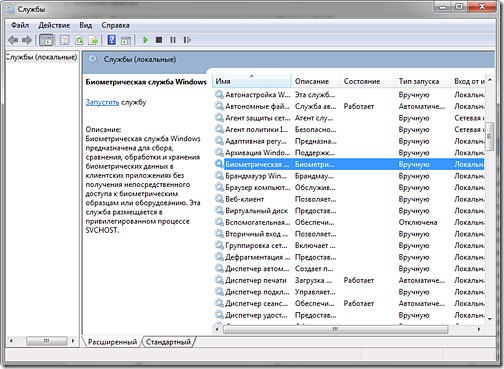Click vertical scrollbar up arrow in list
The height and width of the screenshot is (369, 504).
(490, 80)
